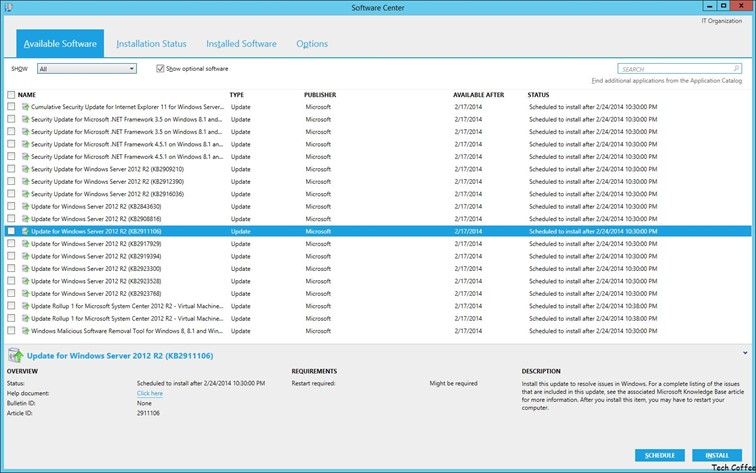This screenshot has height=473, width=756.
Task: Sort by the PUBLISHER column header
Action: coord(320,95)
